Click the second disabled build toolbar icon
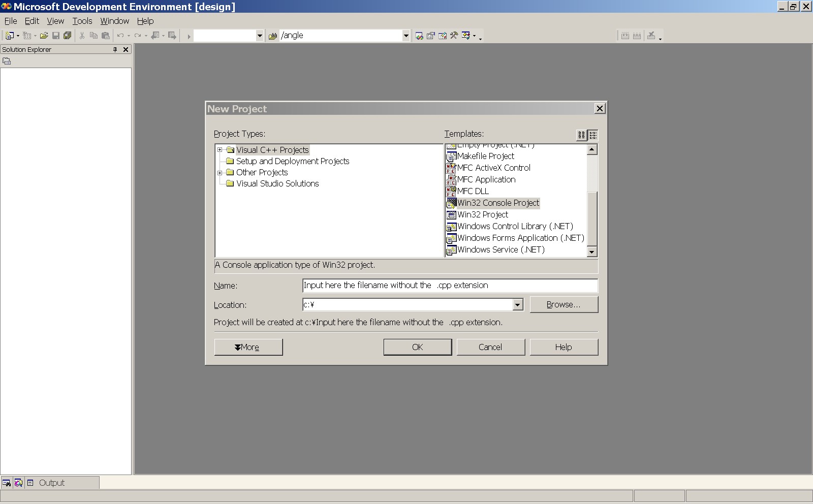 tap(637, 36)
